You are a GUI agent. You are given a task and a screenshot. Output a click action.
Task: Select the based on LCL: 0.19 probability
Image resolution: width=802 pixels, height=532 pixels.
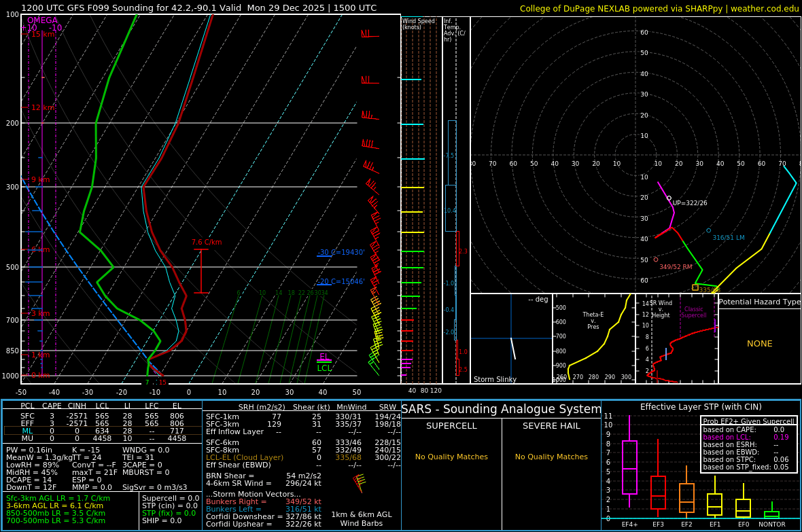tap(746, 437)
